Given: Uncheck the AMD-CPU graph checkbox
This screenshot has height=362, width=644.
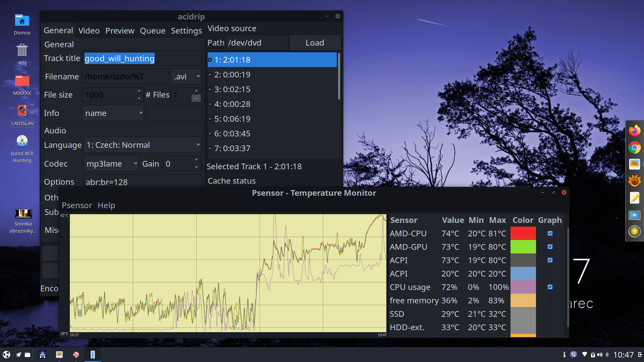Looking at the screenshot, I should [x=550, y=233].
